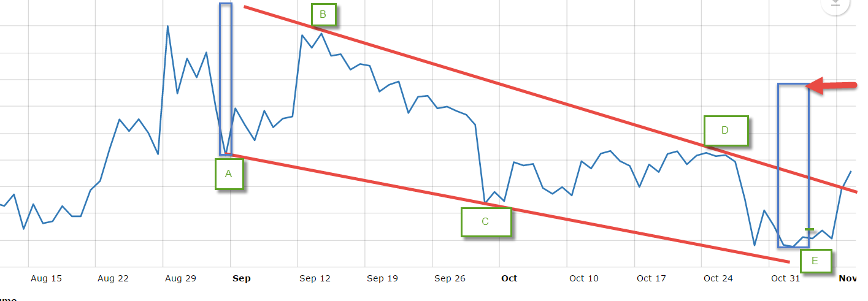Click the Aug 15 date label
The height and width of the screenshot is (301, 868).
[x=47, y=278]
